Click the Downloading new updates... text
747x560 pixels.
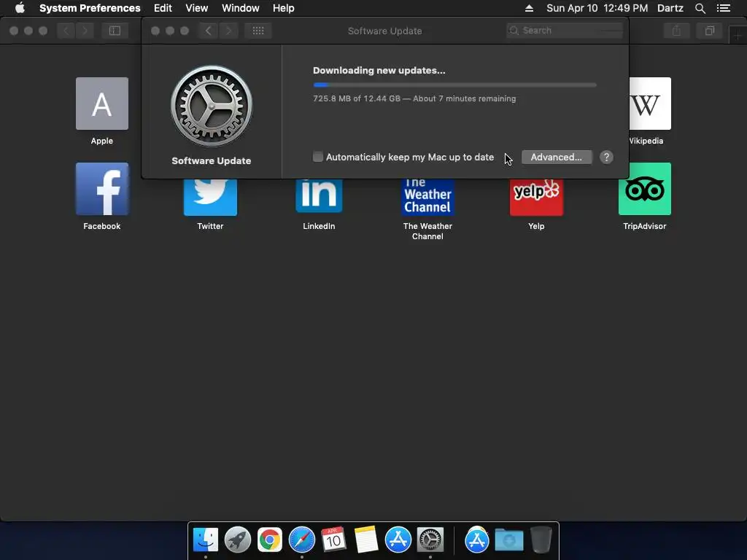(x=379, y=71)
